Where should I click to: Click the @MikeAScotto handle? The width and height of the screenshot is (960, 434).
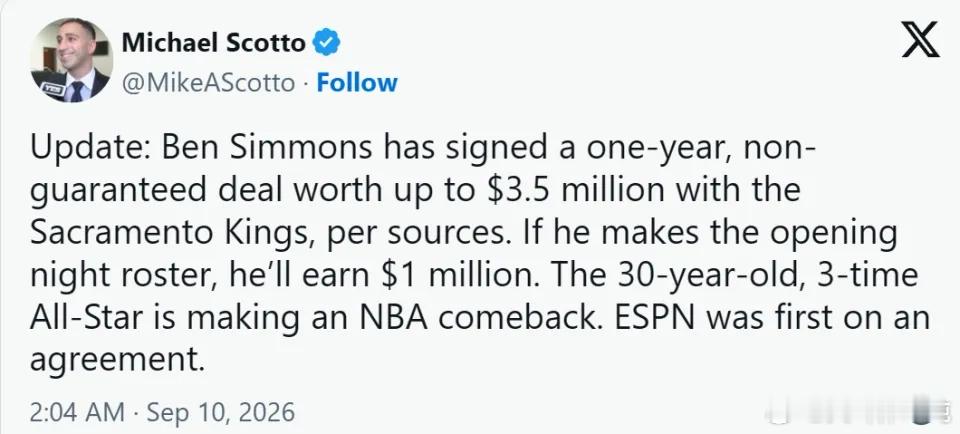pos(208,83)
